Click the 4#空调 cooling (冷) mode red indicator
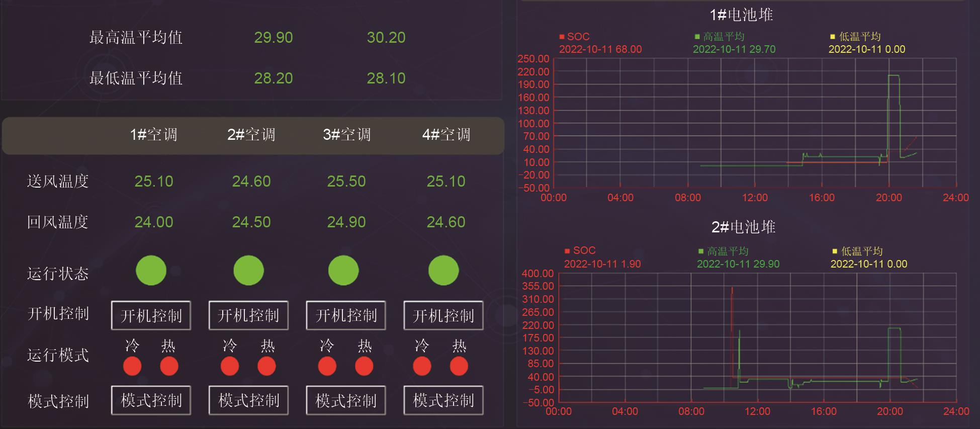980x429 pixels. 422,366
